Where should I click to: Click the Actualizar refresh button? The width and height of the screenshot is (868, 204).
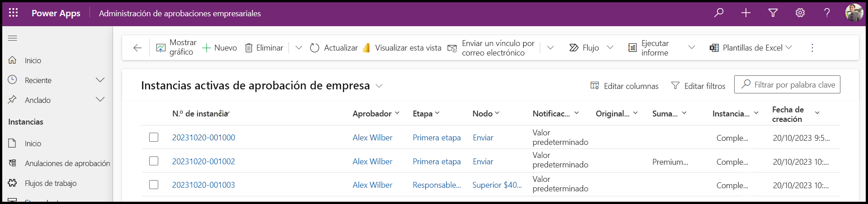pyautogui.click(x=334, y=48)
